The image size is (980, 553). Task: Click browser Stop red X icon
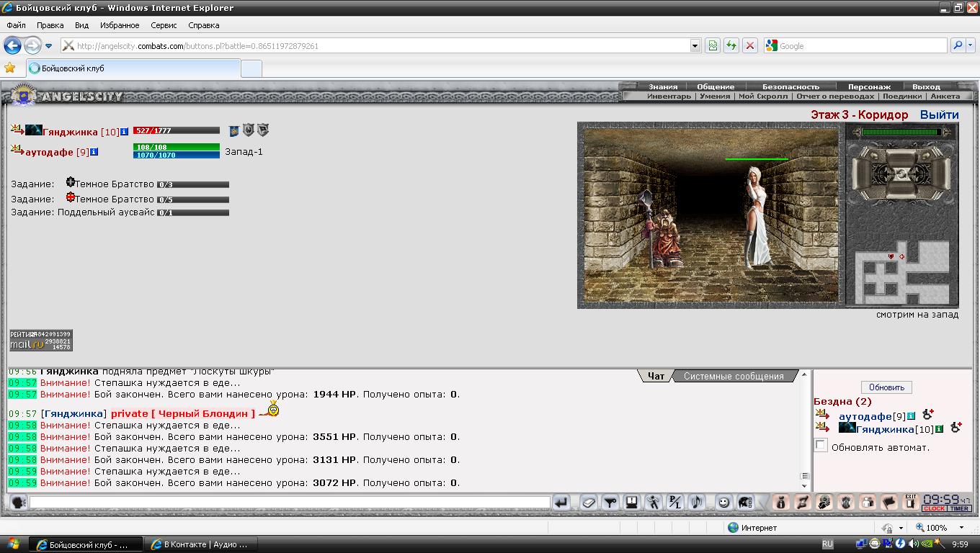pyautogui.click(x=750, y=45)
